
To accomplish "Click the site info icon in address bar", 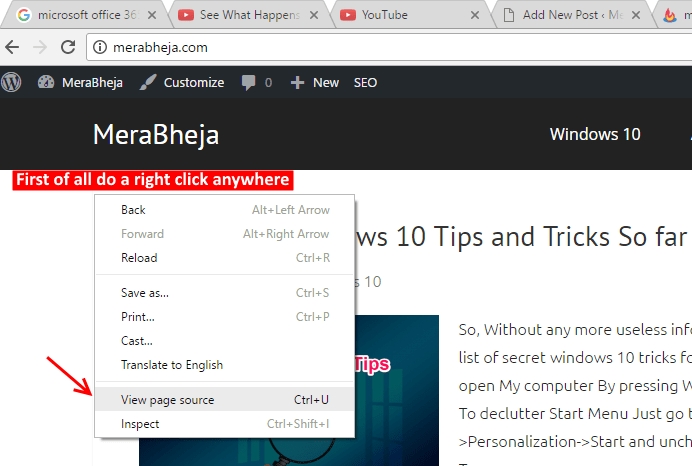I will [x=100, y=47].
